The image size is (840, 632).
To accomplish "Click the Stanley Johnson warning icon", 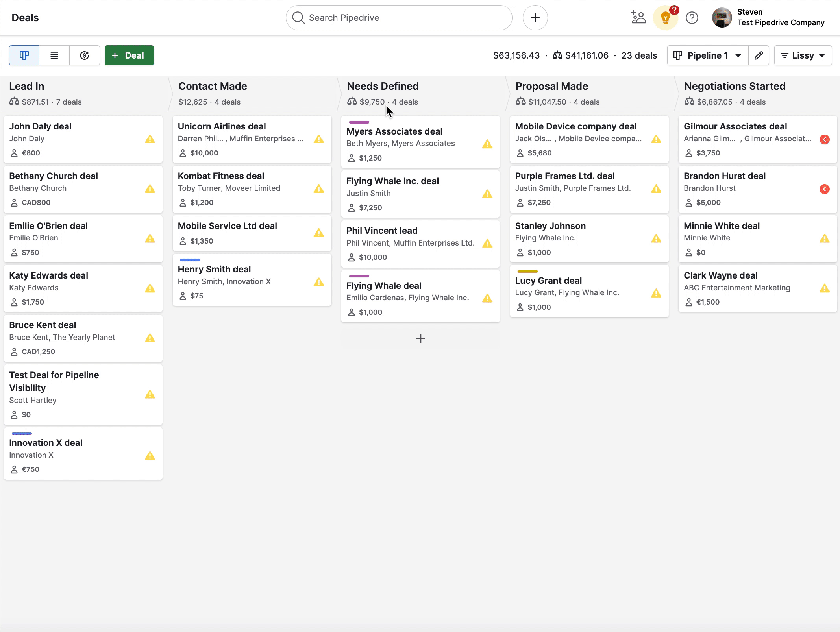I will click(x=656, y=239).
